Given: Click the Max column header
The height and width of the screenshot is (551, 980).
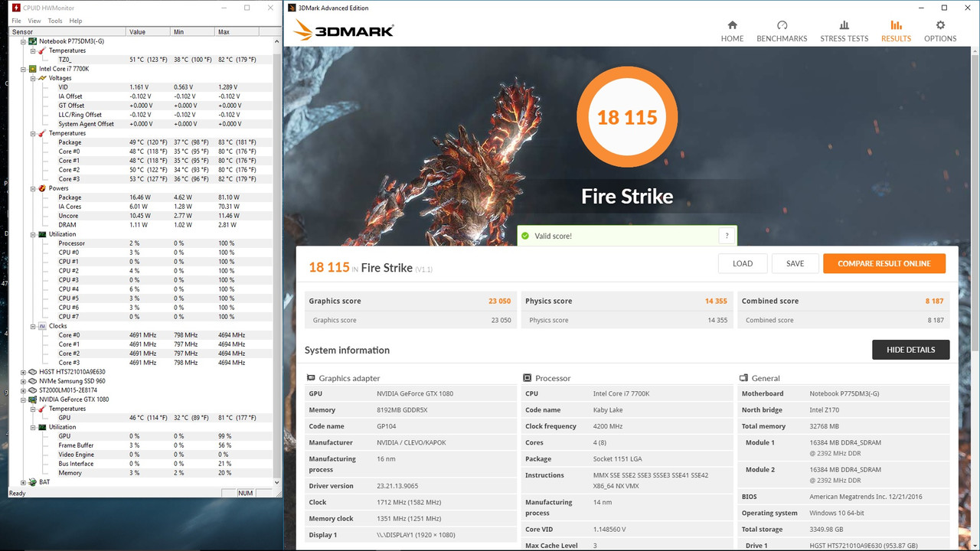Looking at the screenshot, I should click(x=237, y=32).
